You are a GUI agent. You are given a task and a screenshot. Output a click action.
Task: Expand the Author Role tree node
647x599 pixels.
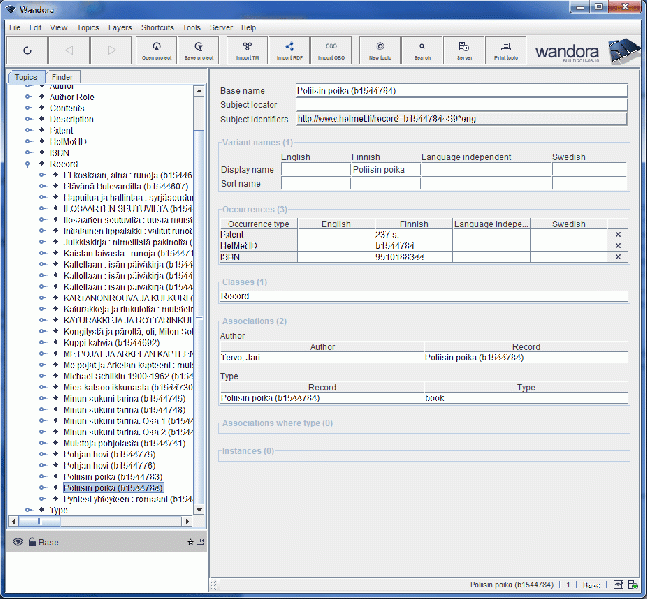[28, 97]
